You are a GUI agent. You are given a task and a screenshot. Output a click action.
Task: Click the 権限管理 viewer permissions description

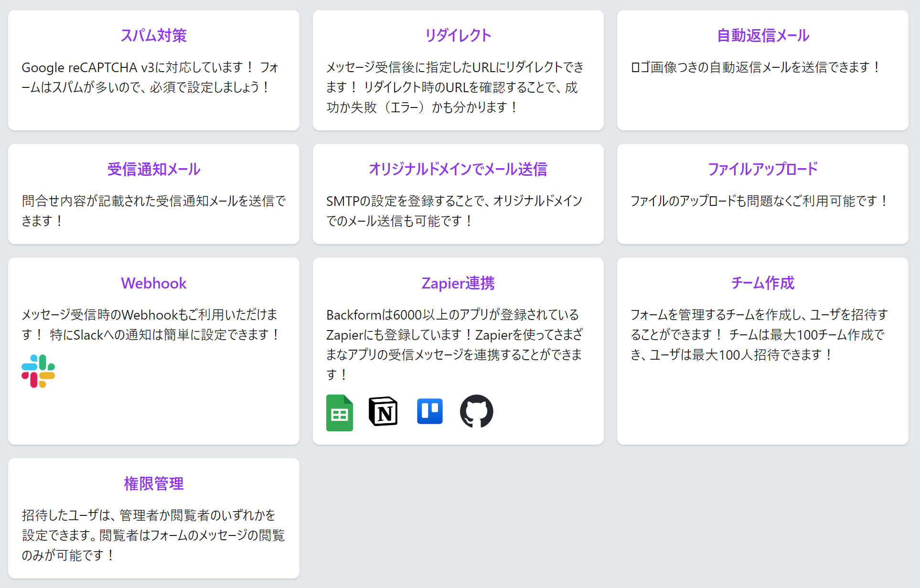153,535
